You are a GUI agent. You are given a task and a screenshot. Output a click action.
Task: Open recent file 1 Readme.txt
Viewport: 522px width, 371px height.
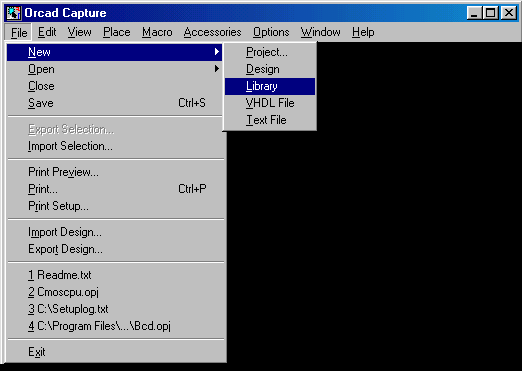pyautogui.click(x=116, y=275)
